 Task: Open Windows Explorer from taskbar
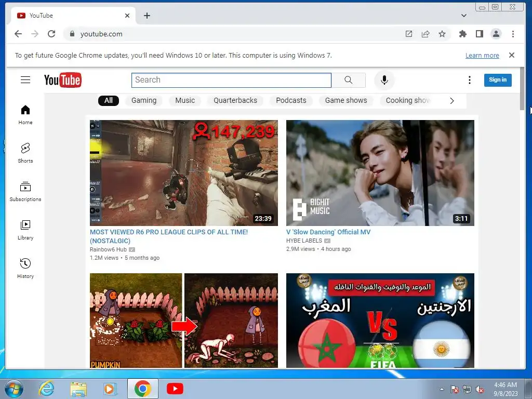[78, 389]
